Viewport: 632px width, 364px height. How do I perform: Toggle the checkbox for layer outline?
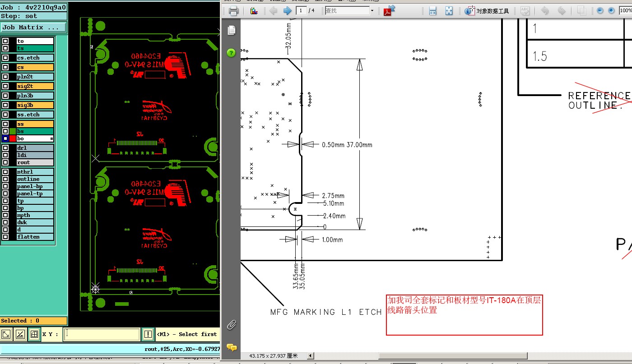click(5, 179)
